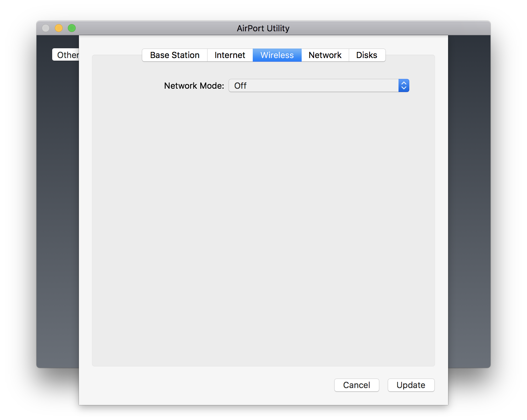
Task: Open the Internet tab
Action: coord(230,55)
